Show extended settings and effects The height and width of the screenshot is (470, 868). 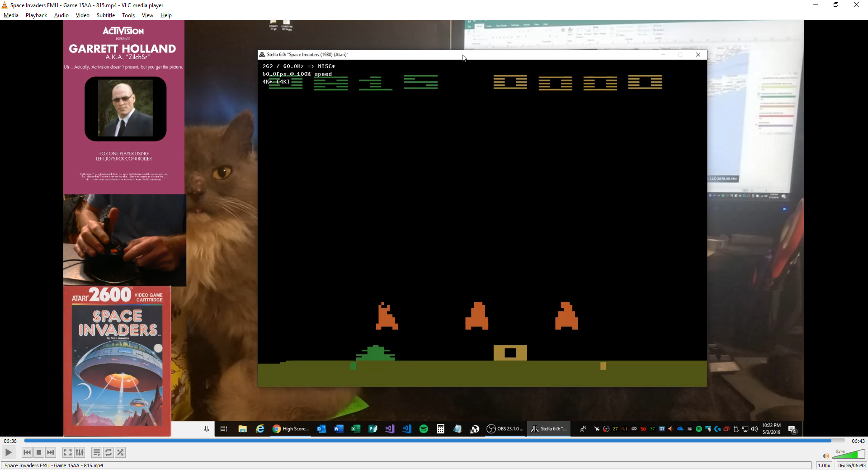pyautogui.click(x=80, y=452)
